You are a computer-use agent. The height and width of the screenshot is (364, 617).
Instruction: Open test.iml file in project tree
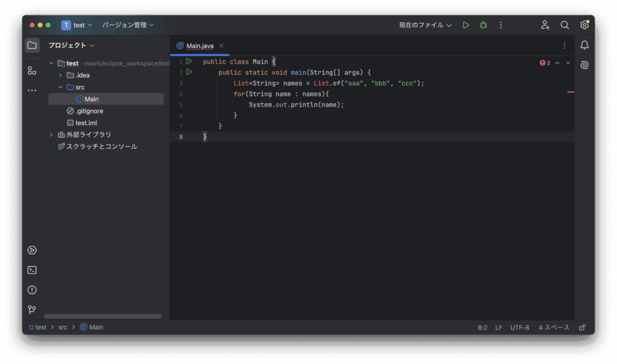[86, 123]
